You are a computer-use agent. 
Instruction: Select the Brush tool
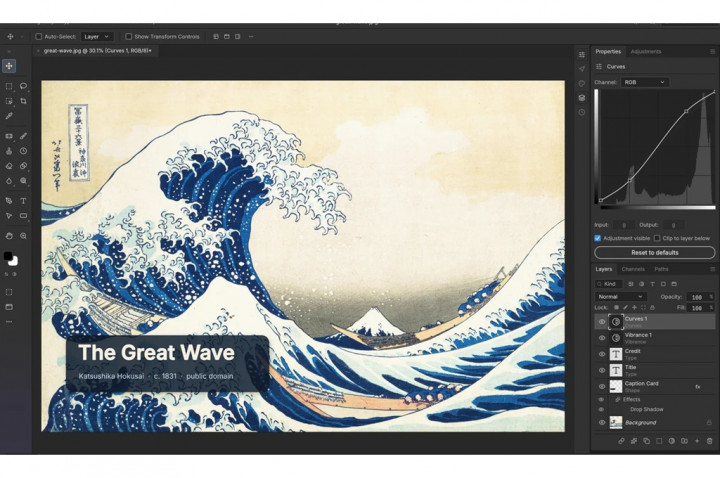click(x=23, y=136)
